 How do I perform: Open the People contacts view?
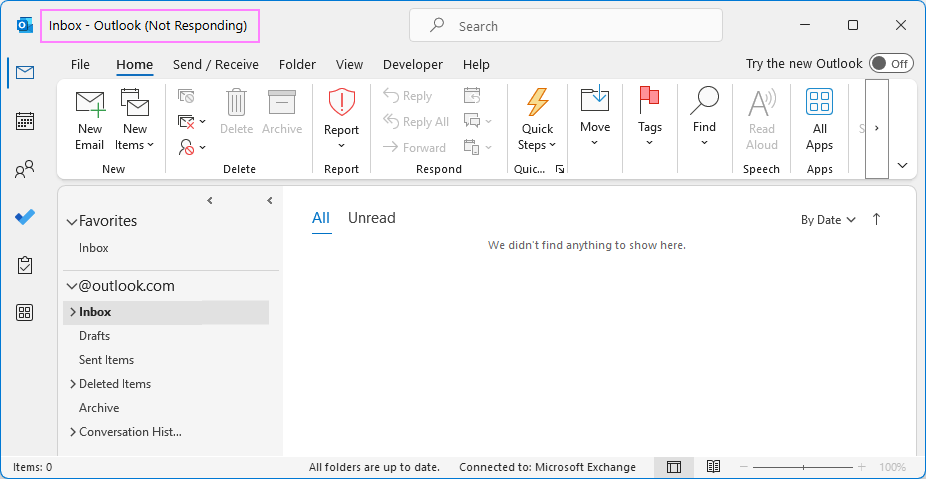click(x=25, y=170)
